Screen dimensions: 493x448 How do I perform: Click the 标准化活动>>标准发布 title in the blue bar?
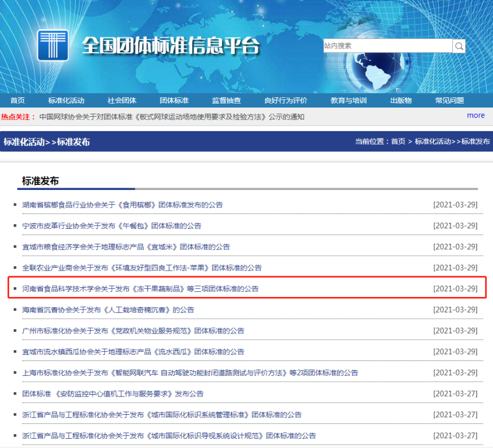tap(47, 142)
